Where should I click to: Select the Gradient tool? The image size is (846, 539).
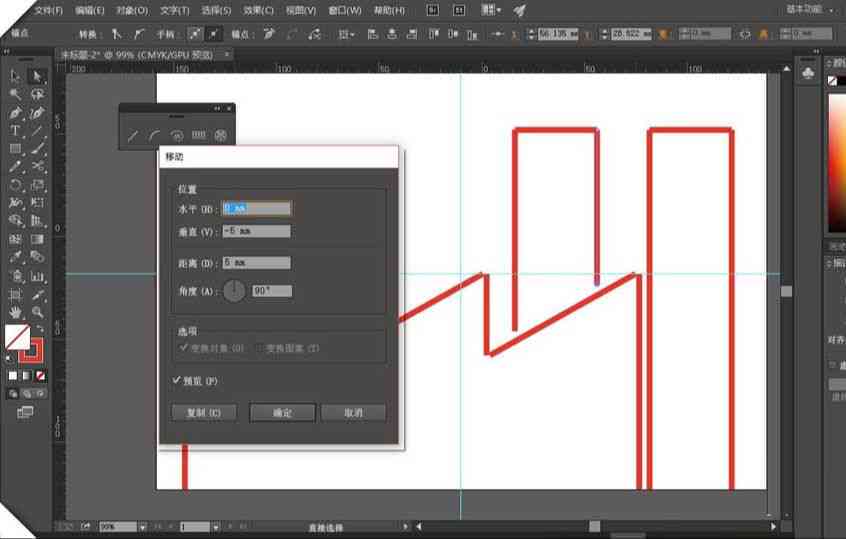click(37, 239)
